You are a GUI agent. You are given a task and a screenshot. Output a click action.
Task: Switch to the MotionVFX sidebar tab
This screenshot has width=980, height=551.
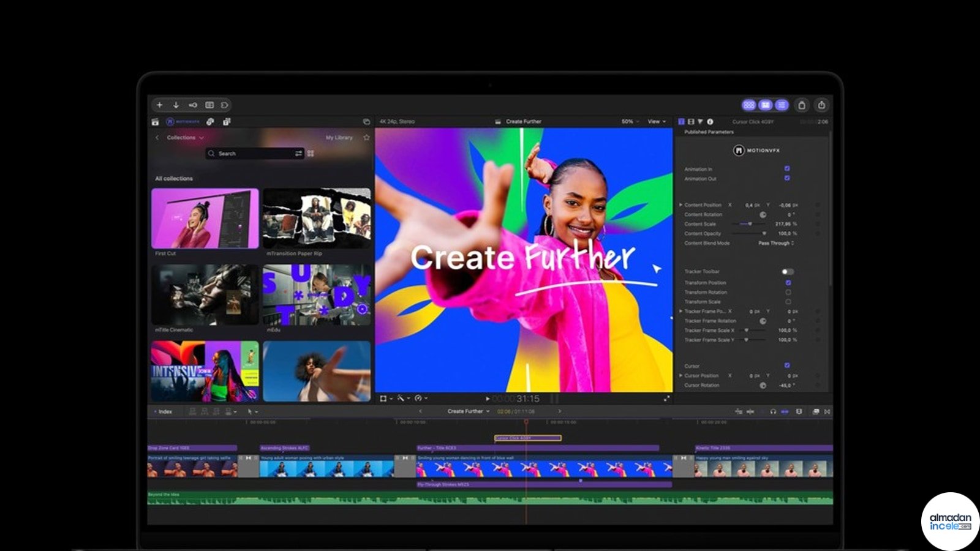coord(183,122)
